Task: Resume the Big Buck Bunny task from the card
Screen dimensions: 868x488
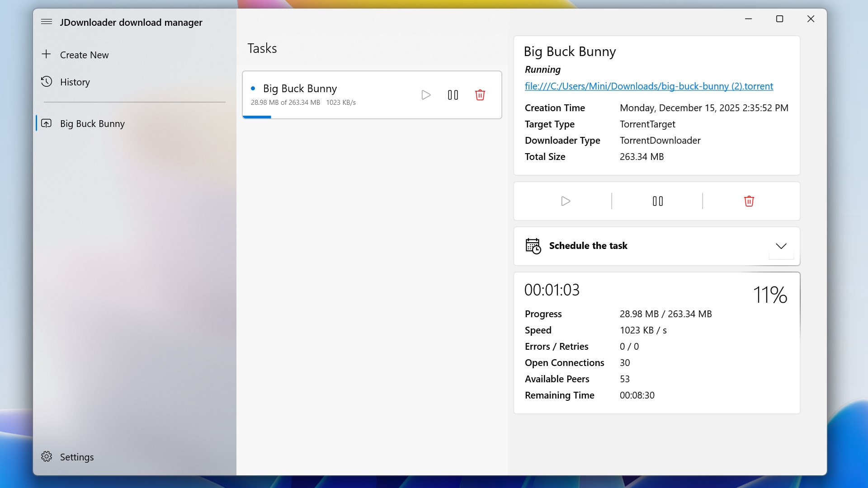Action: (426, 95)
